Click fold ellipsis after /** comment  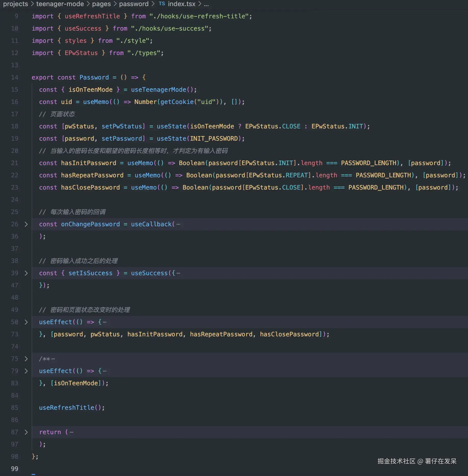[x=53, y=359]
